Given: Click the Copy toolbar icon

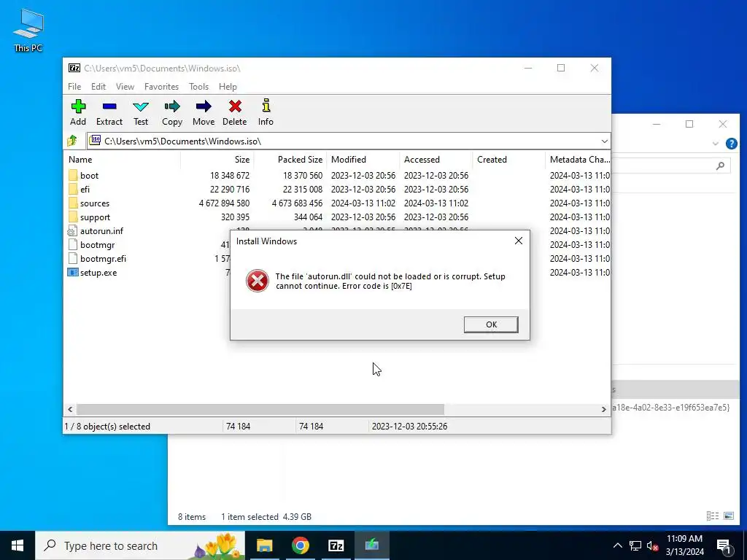Looking at the screenshot, I should [x=172, y=106].
